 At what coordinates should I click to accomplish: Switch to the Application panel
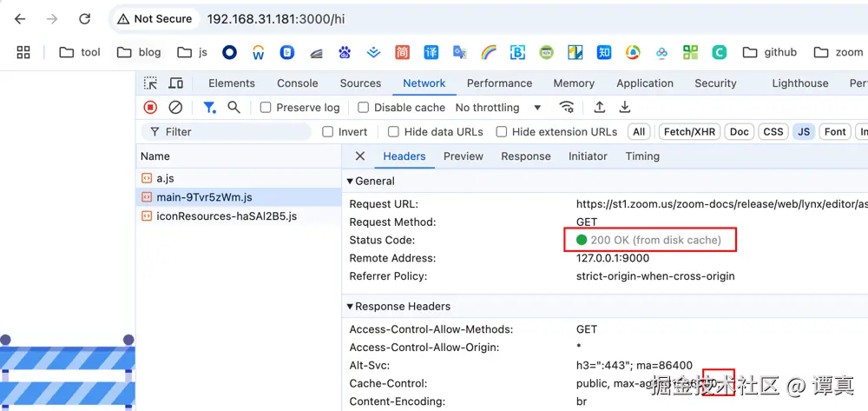pos(645,83)
